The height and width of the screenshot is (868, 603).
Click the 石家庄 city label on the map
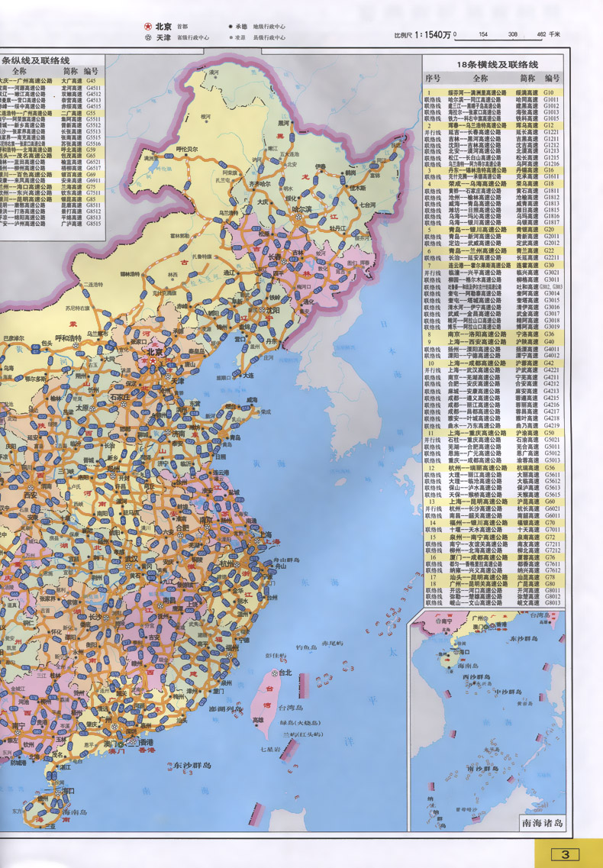[120, 396]
